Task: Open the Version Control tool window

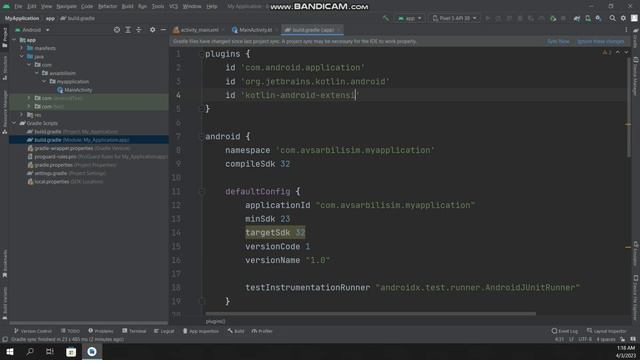Action: click(x=33, y=331)
